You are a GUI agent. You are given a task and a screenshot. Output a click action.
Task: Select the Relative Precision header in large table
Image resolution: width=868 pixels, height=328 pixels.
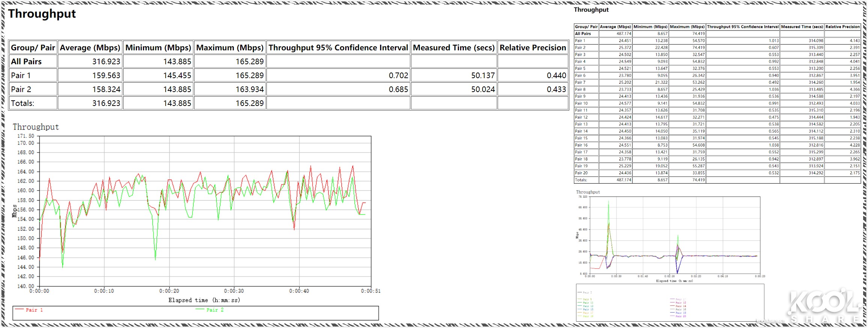coord(533,48)
